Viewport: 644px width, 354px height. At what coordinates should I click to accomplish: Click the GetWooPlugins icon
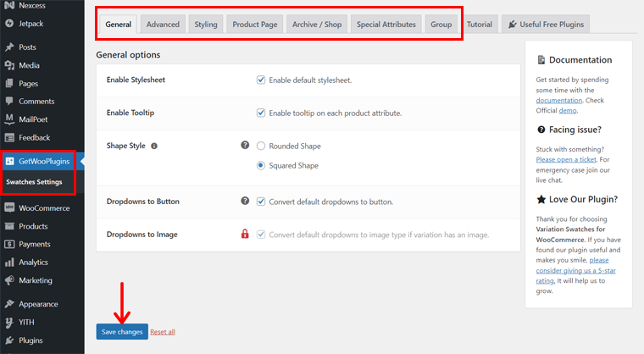[x=10, y=161]
